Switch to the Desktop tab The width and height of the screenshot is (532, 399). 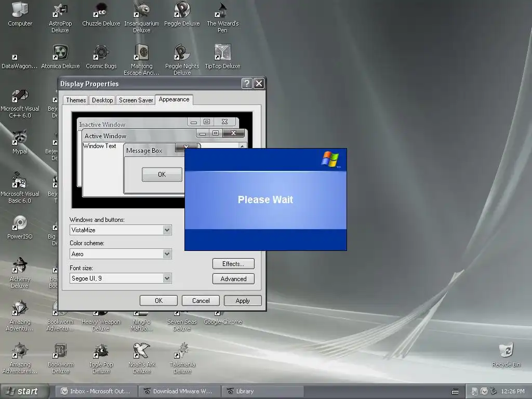point(102,100)
